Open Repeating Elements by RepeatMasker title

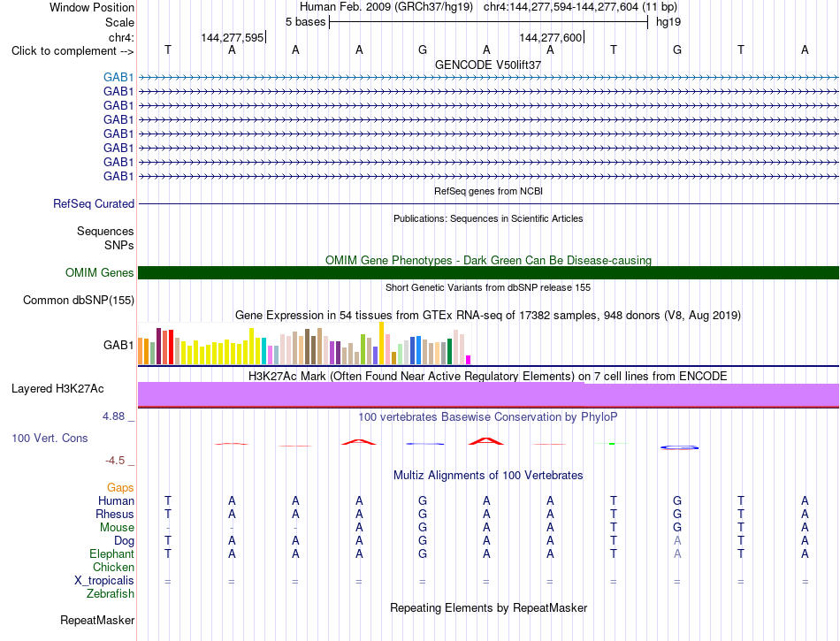[488, 607]
